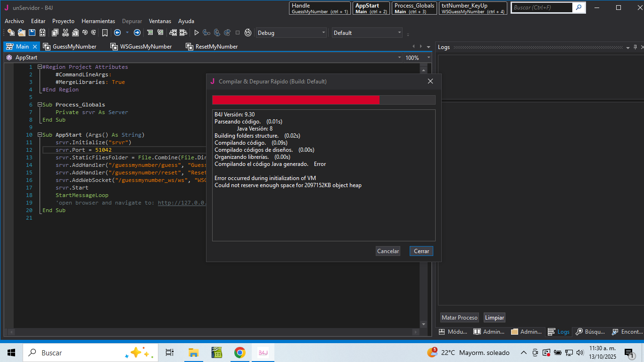Collapse the Sub AppStart code fold
The height and width of the screenshot is (362, 644).
(x=40, y=135)
